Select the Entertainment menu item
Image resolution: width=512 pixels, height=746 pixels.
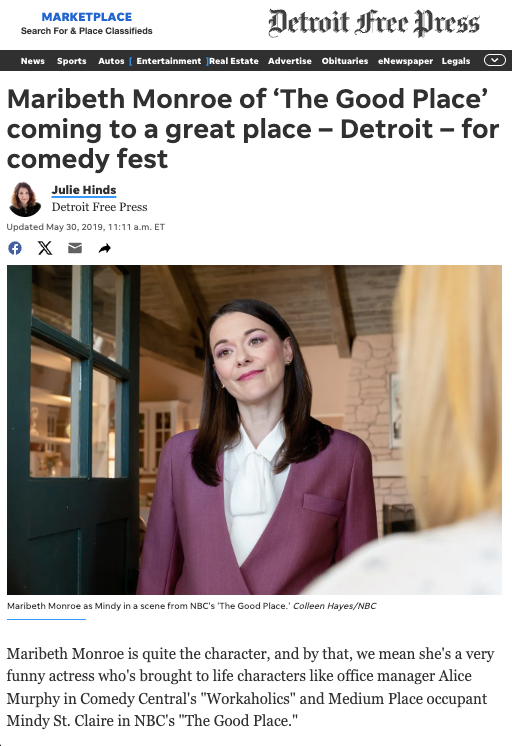point(168,61)
